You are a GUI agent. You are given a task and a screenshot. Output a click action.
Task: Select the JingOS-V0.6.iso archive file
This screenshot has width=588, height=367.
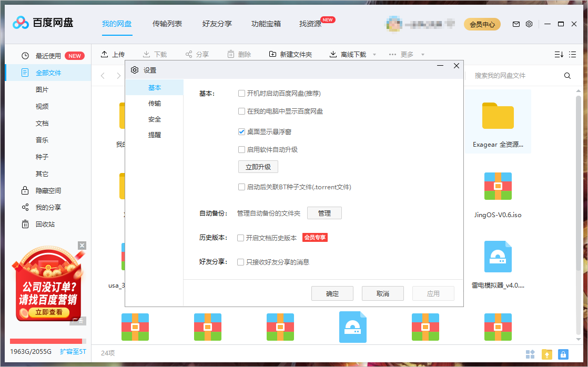click(x=498, y=195)
